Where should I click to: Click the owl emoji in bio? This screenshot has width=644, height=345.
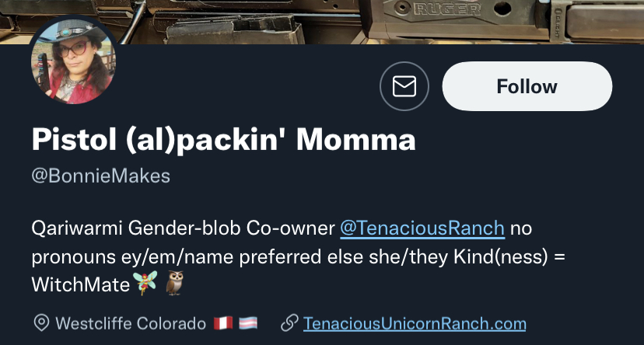pyautogui.click(x=175, y=283)
